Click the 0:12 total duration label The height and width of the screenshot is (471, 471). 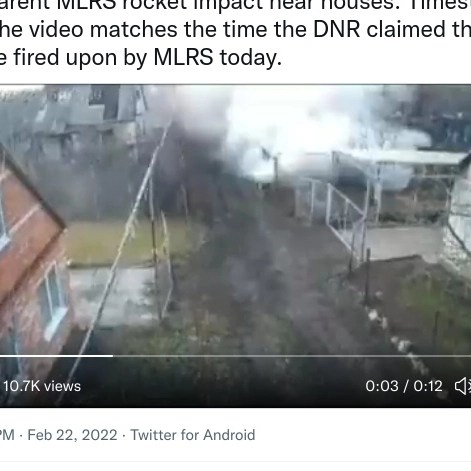(x=428, y=386)
